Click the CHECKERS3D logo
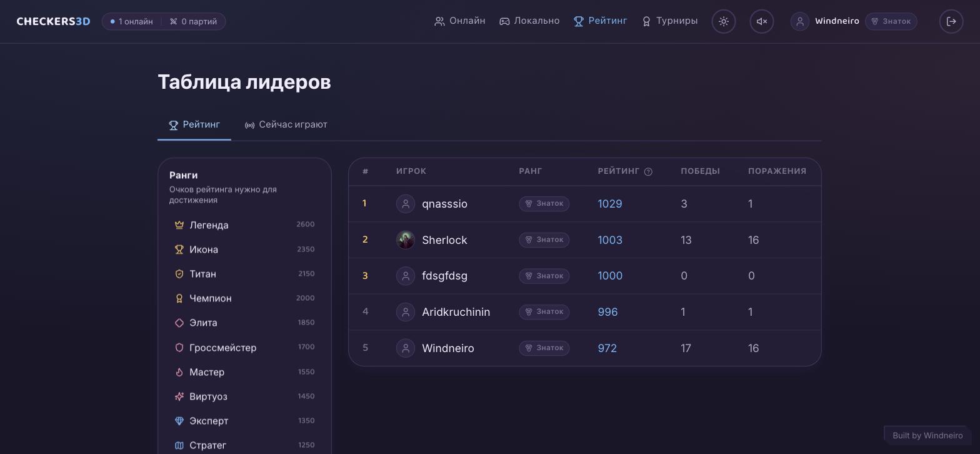The image size is (980, 454). point(53,21)
